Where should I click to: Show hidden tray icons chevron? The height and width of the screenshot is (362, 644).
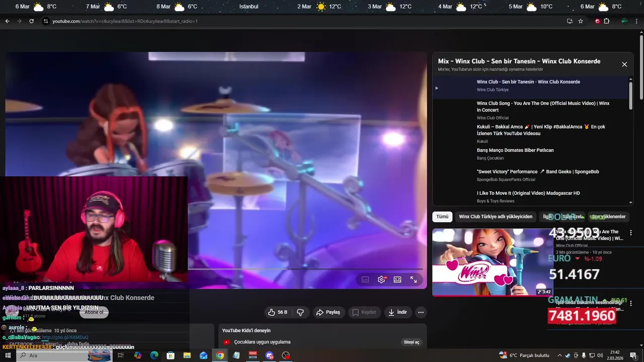click(x=559, y=355)
